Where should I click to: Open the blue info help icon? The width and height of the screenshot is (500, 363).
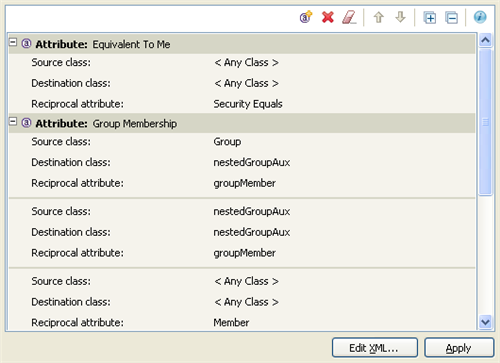pos(480,17)
